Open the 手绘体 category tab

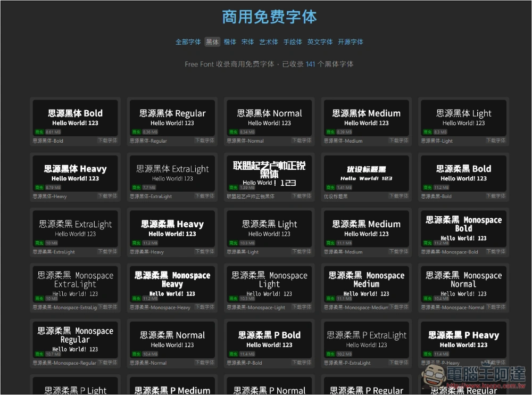(x=293, y=42)
